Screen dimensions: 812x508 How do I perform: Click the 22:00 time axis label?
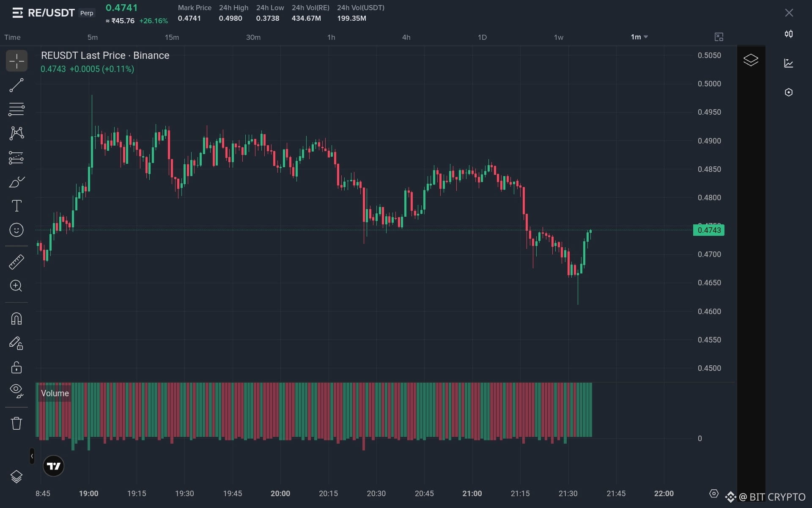click(x=664, y=494)
